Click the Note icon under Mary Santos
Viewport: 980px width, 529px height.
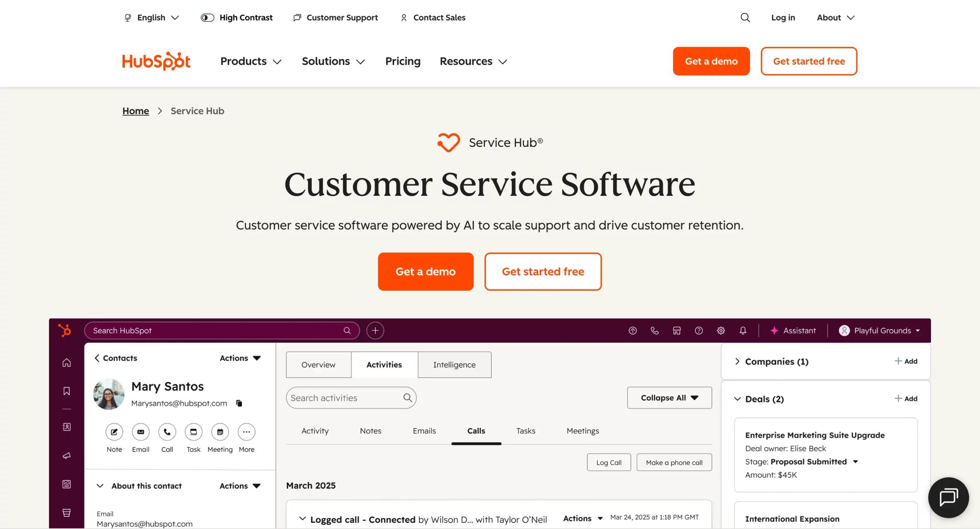[114, 432]
